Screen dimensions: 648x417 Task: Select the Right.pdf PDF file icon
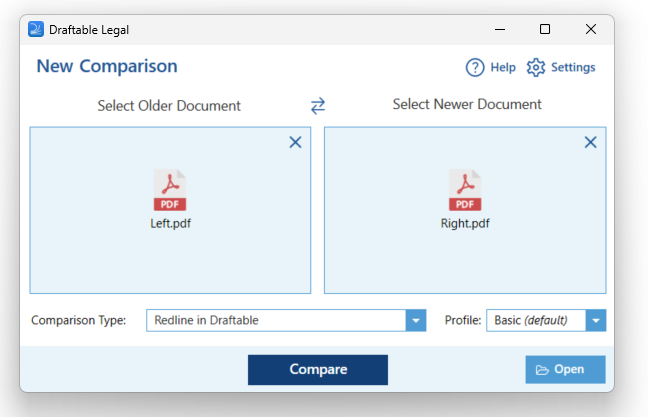(465, 190)
